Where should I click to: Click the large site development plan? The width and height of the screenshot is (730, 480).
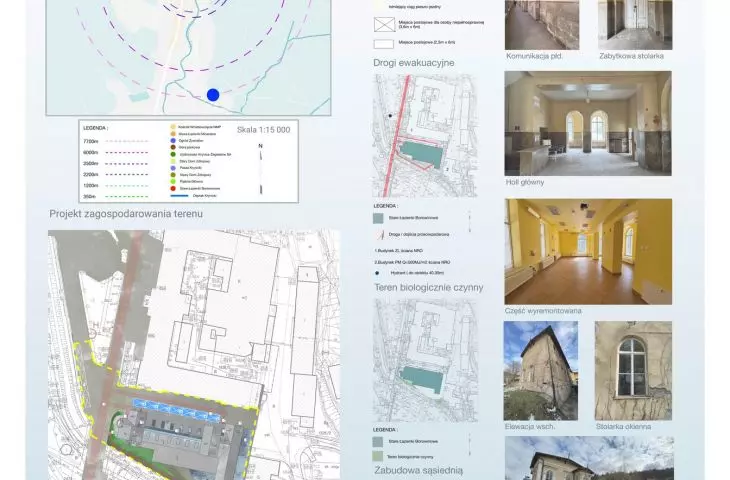194,355
